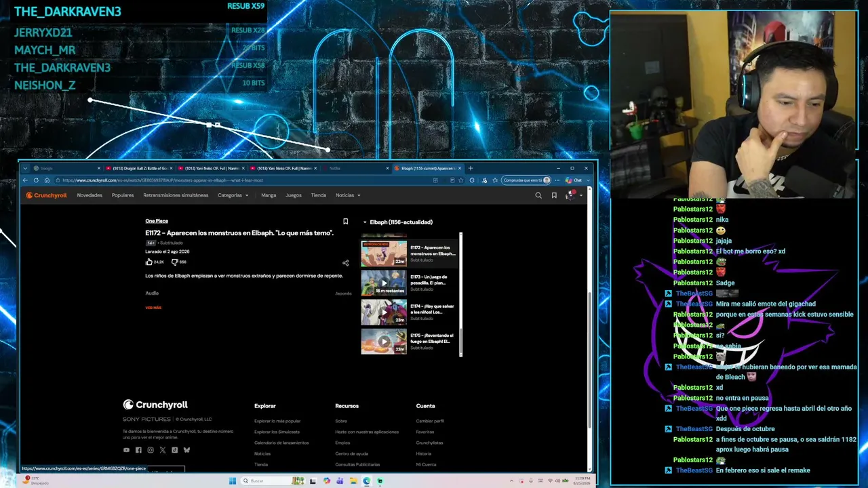Expand the Noticias dropdown menu

[x=348, y=195]
